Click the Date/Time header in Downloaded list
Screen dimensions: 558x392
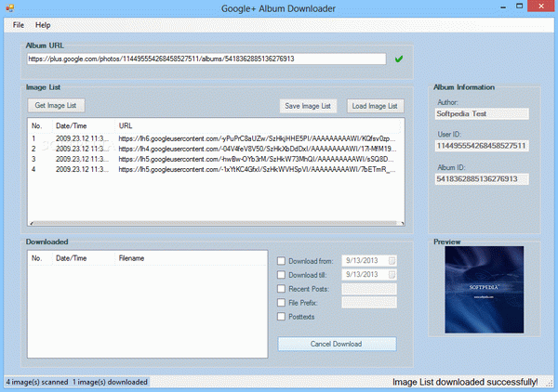84,258
